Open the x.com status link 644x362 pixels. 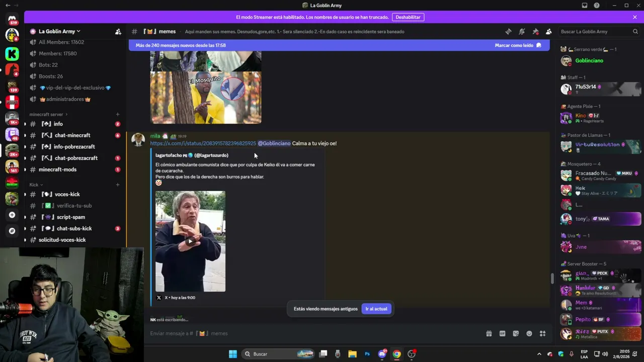pos(203,144)
